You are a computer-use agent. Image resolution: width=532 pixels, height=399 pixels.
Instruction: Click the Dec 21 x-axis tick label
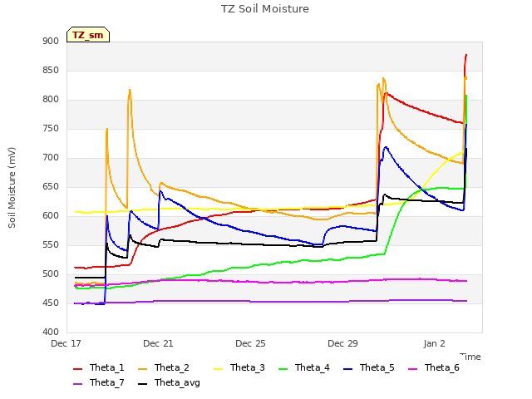[x=158, y=343]
